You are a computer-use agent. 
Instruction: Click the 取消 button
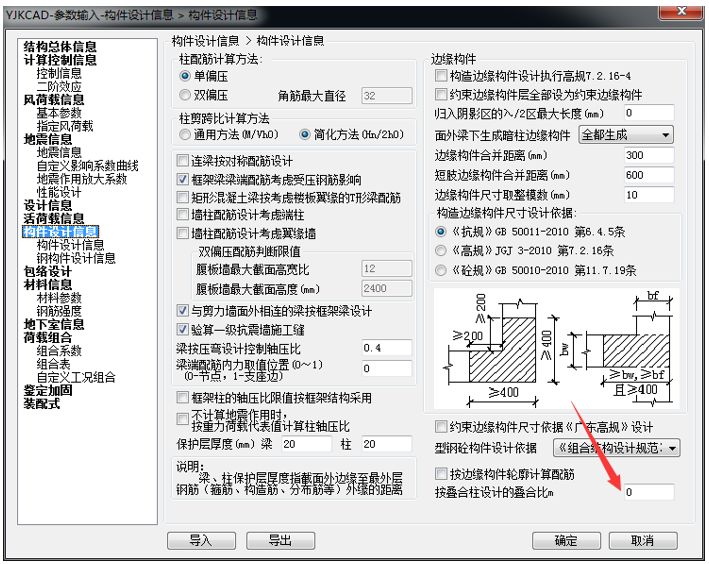(643, 540)
